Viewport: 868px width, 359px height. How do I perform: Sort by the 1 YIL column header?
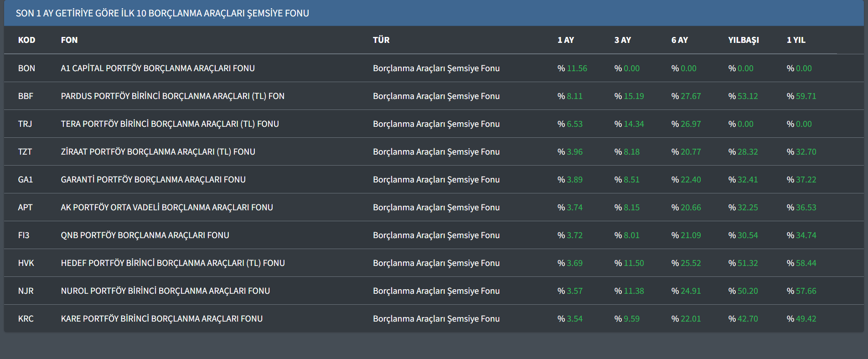point(796,40)
